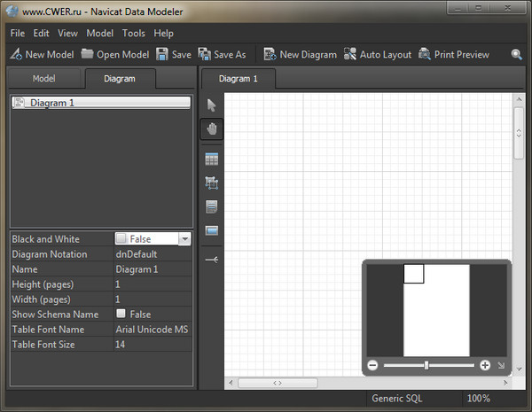Collapse the navigator with the corner arrow
Image resolution: width=532 pixels, height=412 pixels.
point(501,365)
